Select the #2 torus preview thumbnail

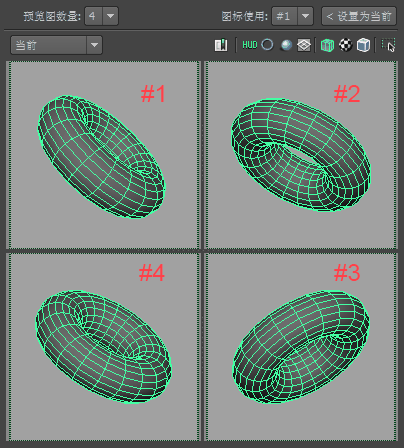coord(301,155)
